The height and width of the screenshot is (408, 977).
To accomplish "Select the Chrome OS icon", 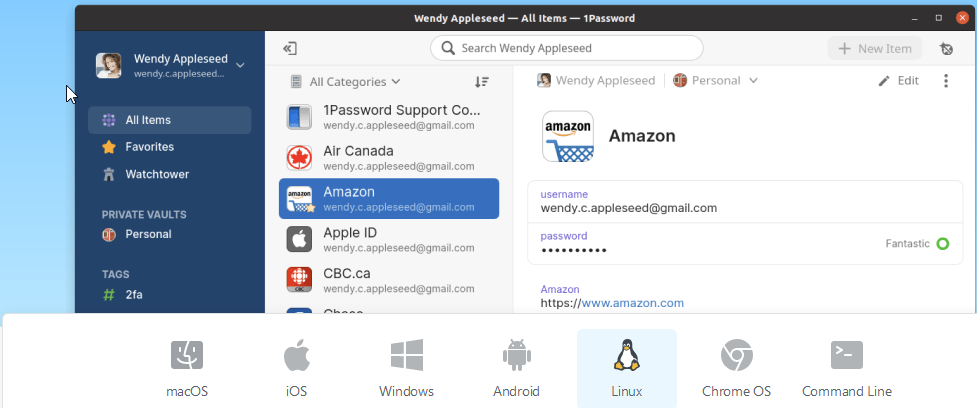I will (736, 355).
